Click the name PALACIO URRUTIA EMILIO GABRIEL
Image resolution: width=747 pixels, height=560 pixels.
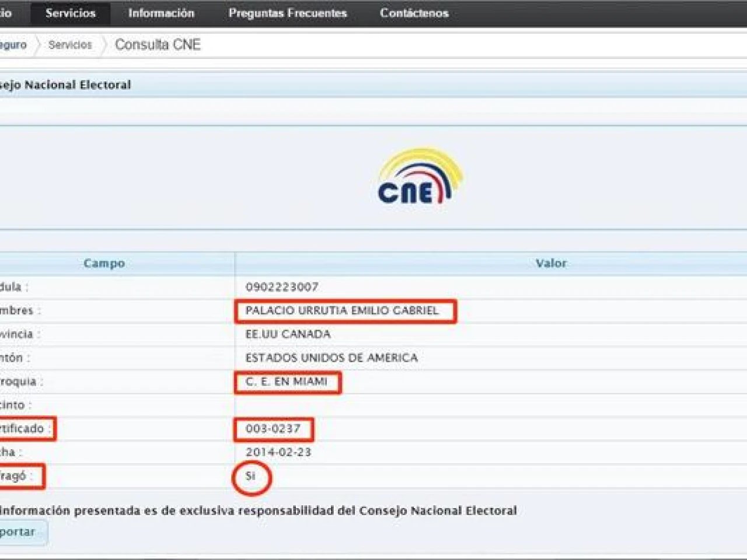pyautogui.click(x=341, y=311)
